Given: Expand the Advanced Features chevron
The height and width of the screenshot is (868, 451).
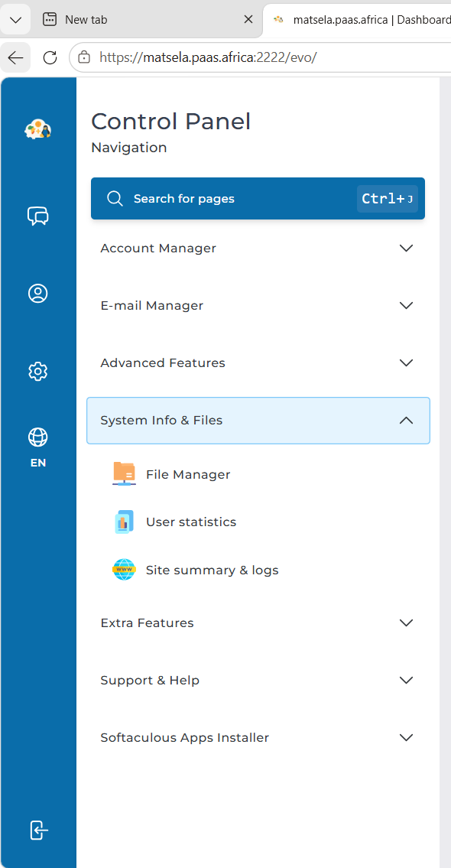Looking at the screenshot, I should pos(406,363).
